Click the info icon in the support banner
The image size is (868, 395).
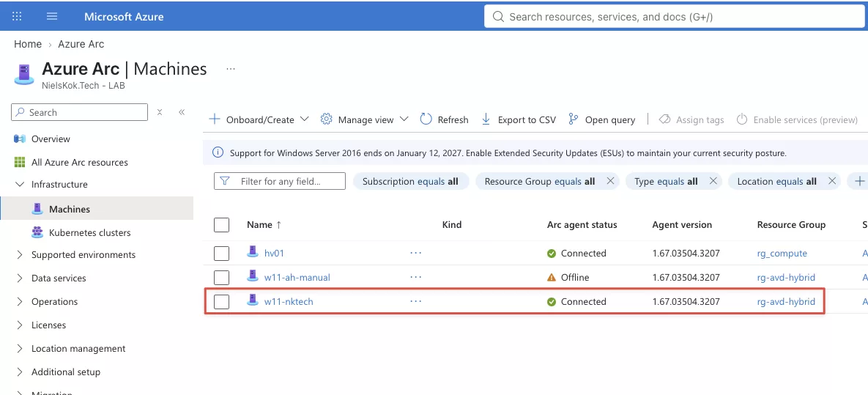(x=219, y=153)
